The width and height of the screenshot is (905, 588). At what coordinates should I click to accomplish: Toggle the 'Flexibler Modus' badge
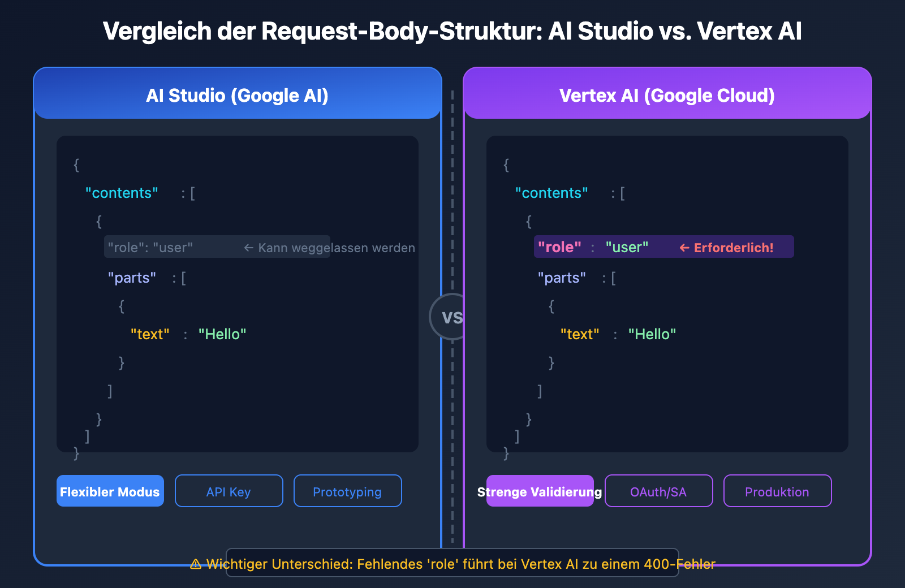110,491
